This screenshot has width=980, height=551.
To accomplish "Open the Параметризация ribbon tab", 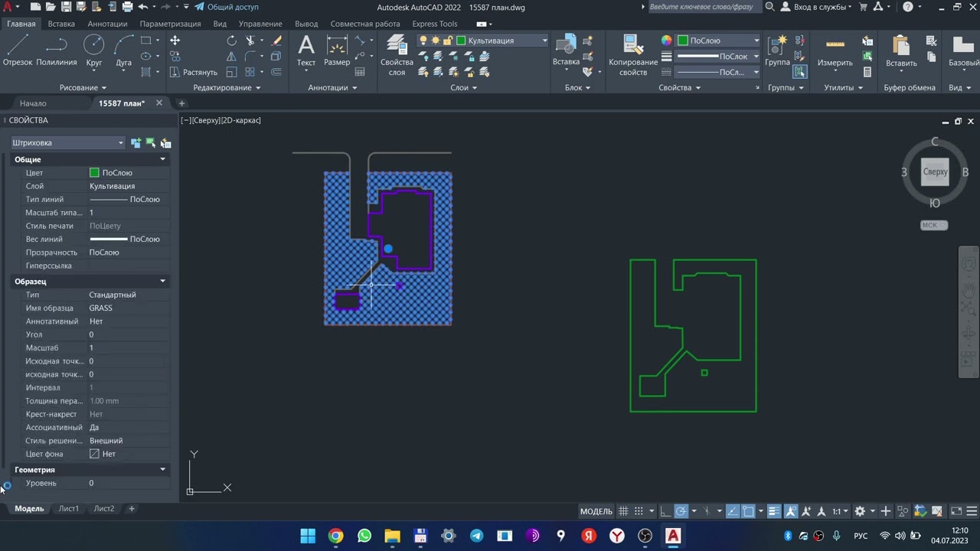I will point(170,24).
